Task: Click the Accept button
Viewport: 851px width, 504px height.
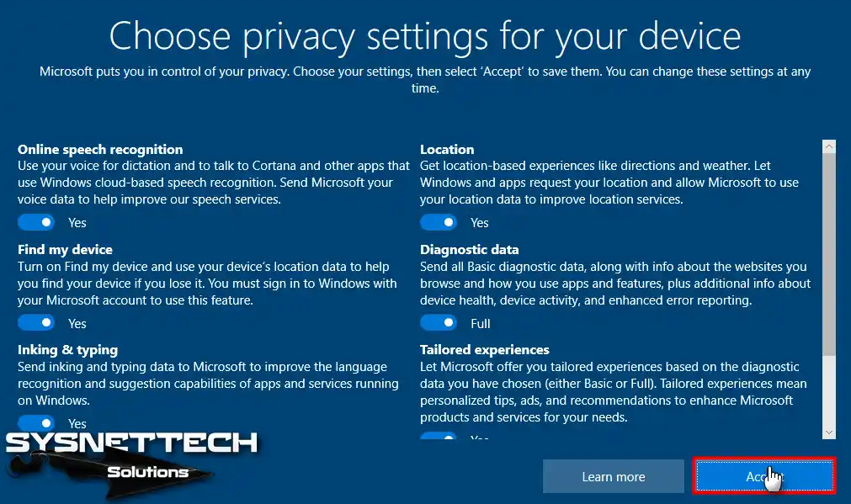Action: tap(764, 476)
